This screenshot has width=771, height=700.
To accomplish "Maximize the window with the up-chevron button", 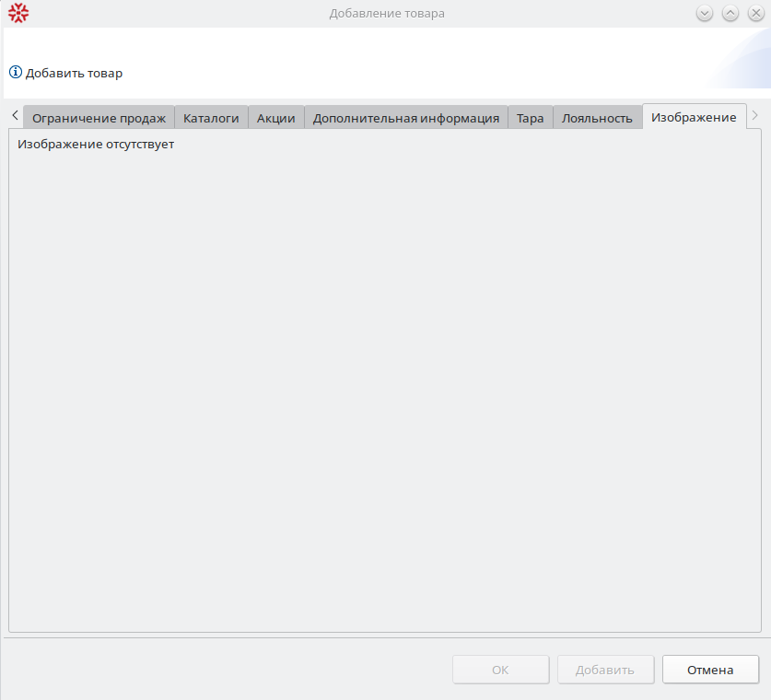I will click(730, 14).
